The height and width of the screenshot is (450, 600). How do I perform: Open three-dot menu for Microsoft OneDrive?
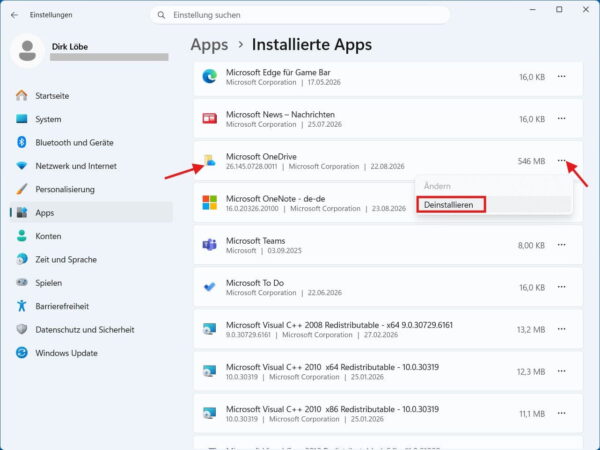coord(561,161)
